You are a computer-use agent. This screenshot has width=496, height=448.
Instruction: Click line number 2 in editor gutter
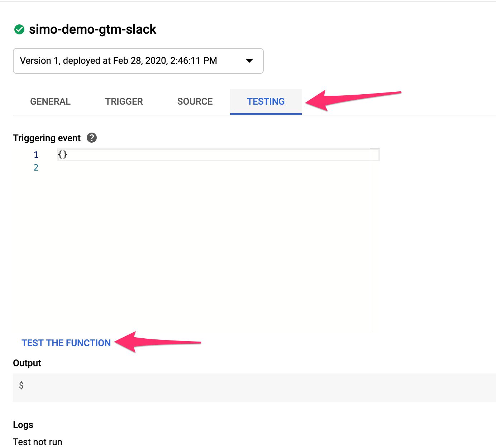click(36, 168)
